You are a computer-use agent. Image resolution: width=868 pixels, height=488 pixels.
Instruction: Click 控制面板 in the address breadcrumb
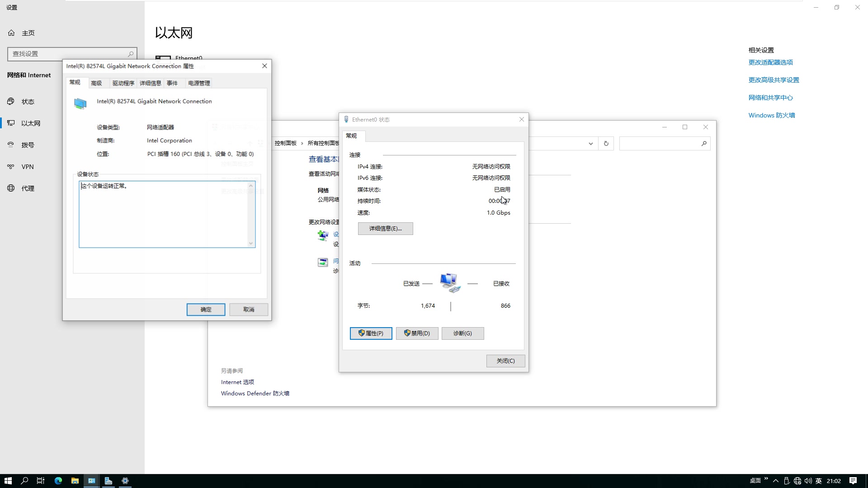pyautogui.click(x=285, y=143)
